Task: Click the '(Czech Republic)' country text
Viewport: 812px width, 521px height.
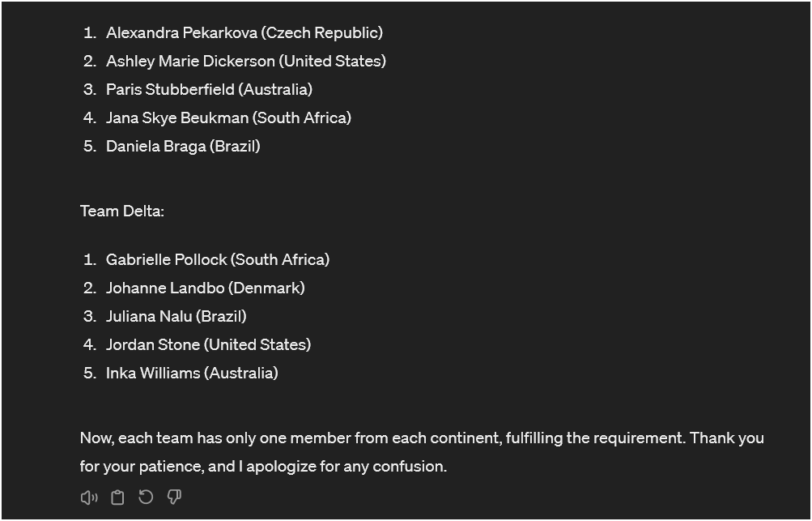Action: (322, 32)
